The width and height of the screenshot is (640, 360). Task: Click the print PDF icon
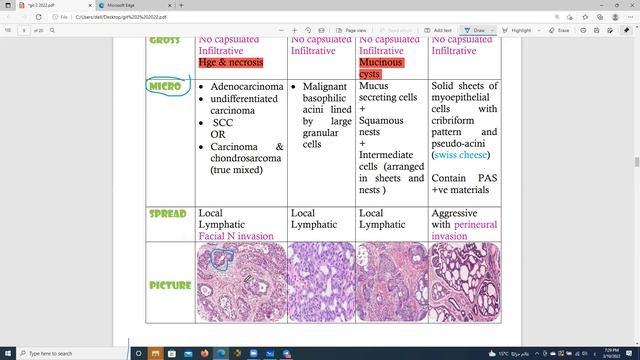(x=583, y=30)
